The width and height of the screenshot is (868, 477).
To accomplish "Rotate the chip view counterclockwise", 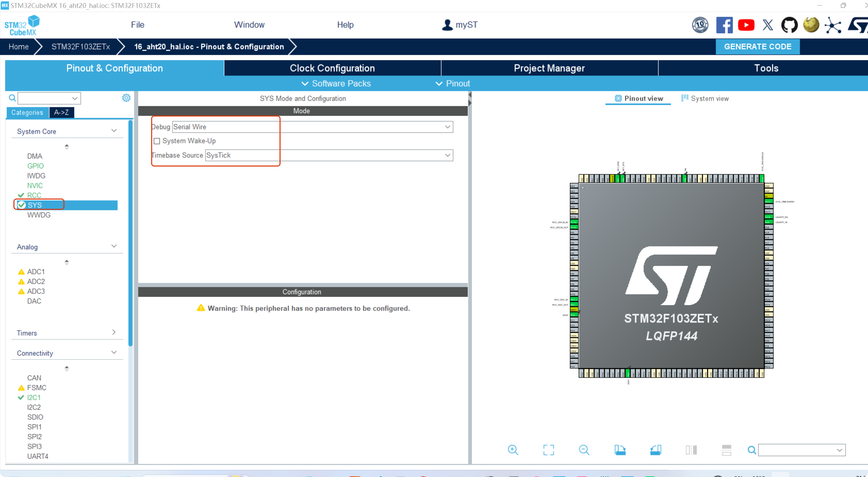I will (656, 450).
